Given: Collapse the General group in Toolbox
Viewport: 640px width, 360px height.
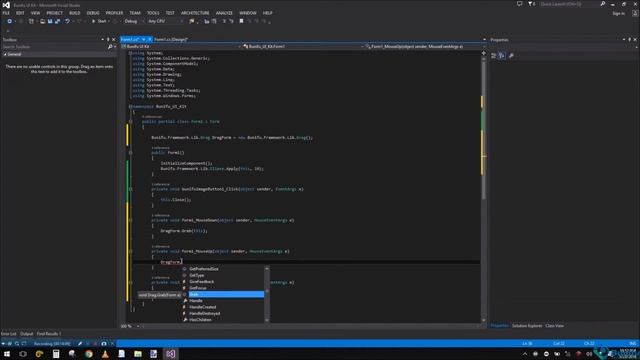Looking at the screenshot, I should pyautogui.click(x=5, y=54).
